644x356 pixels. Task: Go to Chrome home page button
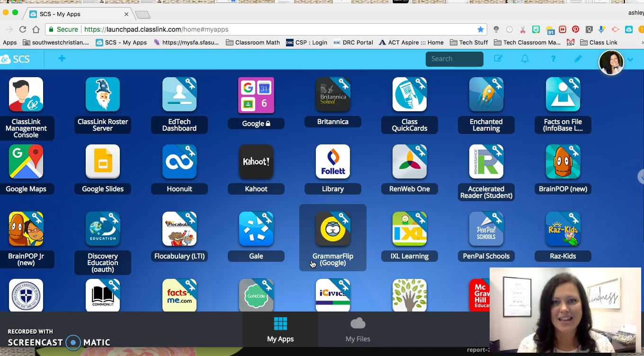[36, 29]
